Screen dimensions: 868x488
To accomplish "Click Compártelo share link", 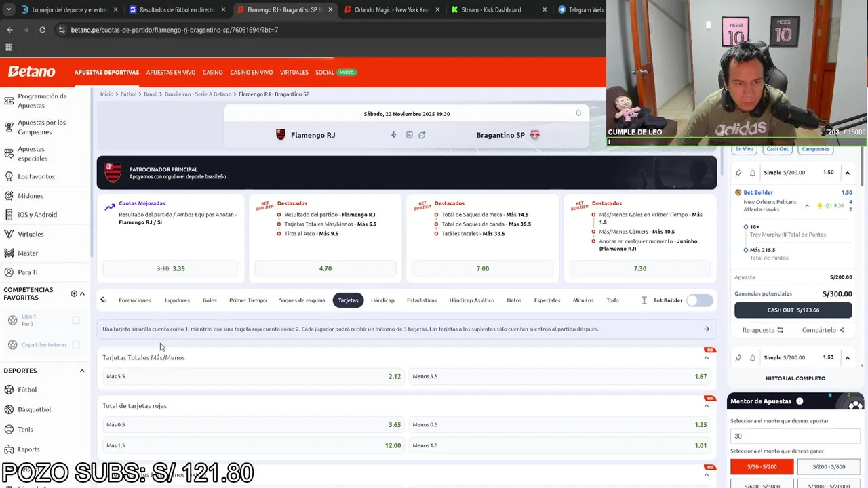I will click(823, 330).
